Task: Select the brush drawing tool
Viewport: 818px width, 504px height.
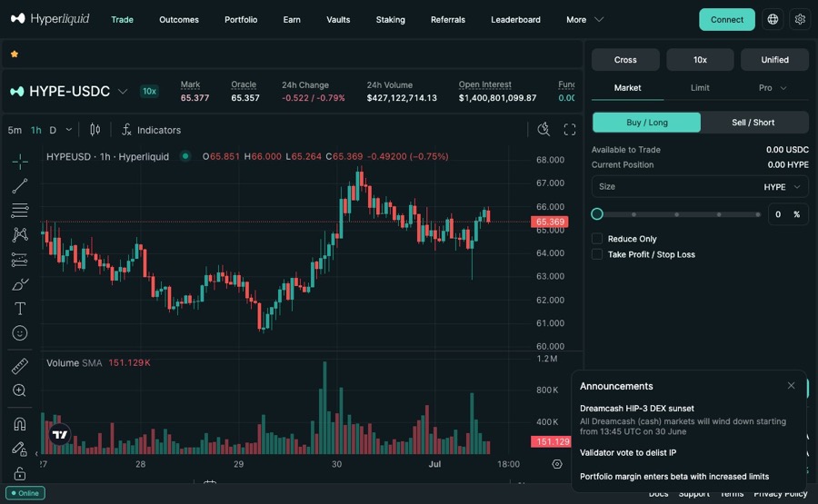Action: (20, 284)
